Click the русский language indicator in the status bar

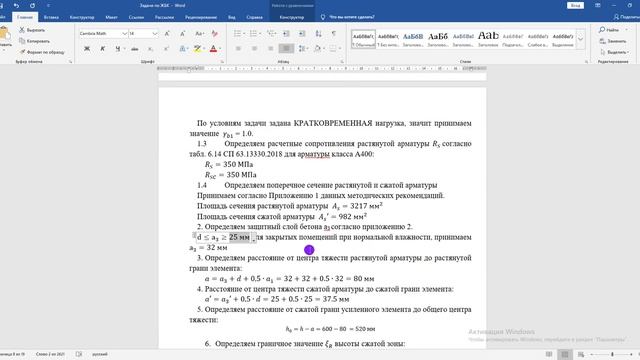[x=100, y=354]
